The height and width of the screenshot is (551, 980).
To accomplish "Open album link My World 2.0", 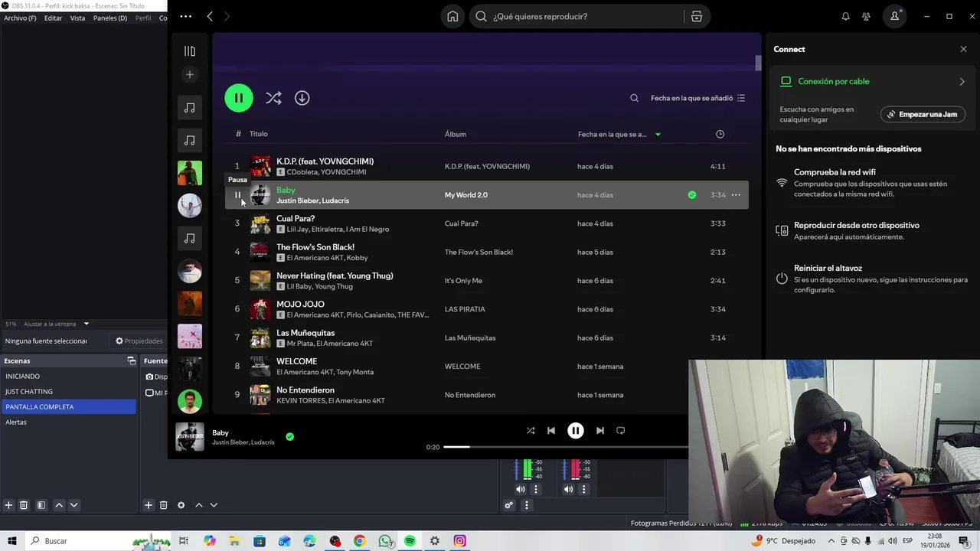I will [x=465, y=195].
